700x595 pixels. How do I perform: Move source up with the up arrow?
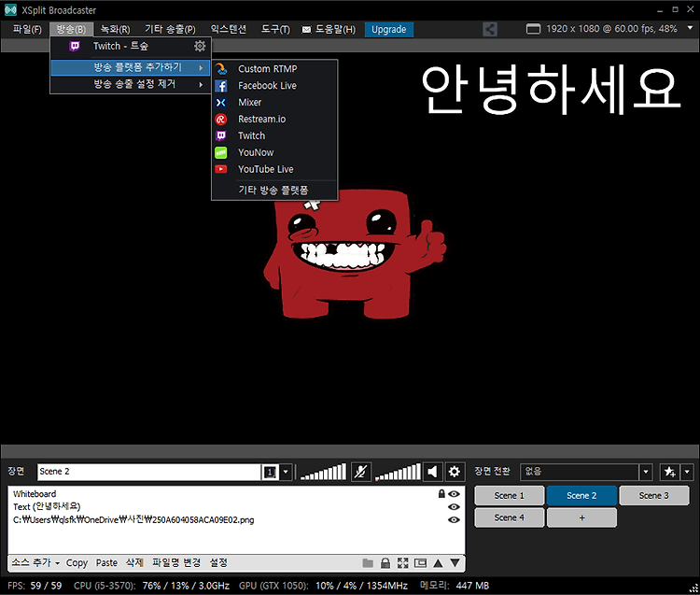click(438, 563)
